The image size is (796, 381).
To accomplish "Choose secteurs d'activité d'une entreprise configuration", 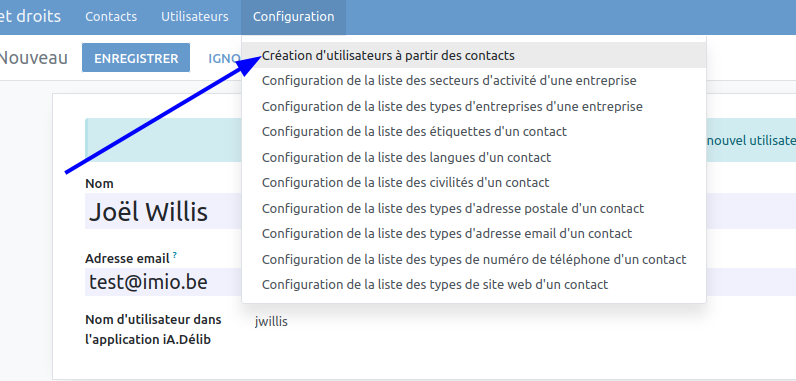I will (474, 81).
